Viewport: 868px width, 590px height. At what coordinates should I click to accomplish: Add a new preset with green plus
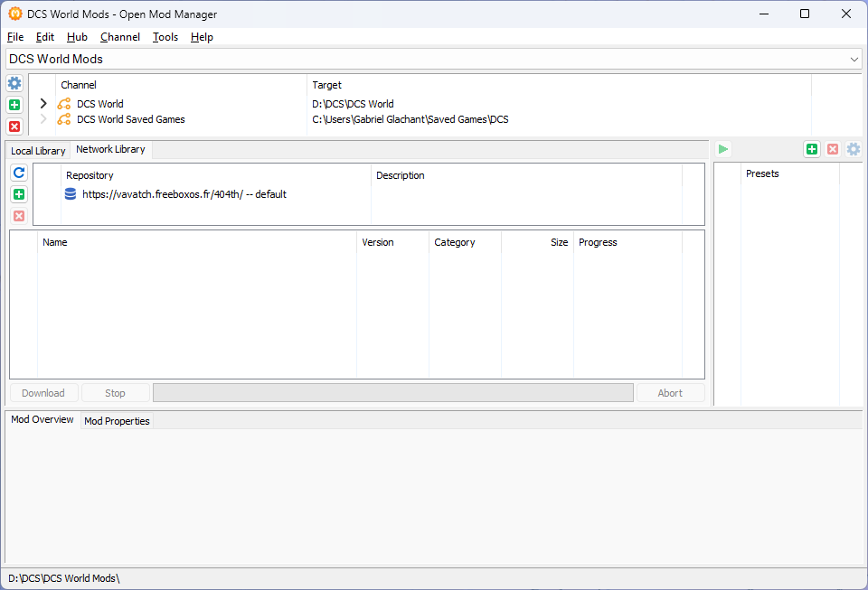pos(811,149)
